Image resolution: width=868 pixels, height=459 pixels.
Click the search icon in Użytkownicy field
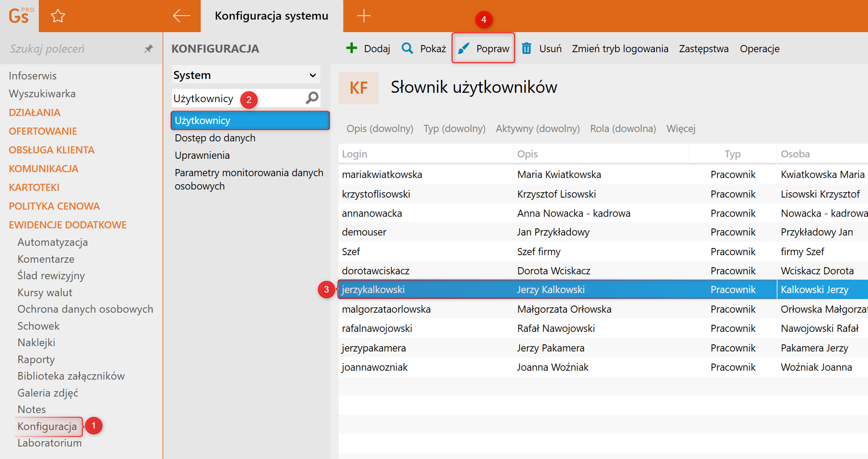click(312, 98)
